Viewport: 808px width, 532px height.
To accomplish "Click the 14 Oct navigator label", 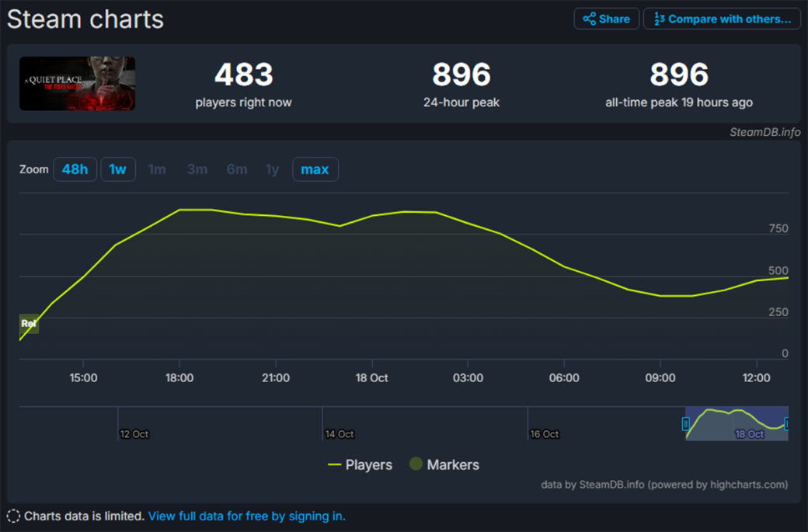I will [x=340, y=434].
